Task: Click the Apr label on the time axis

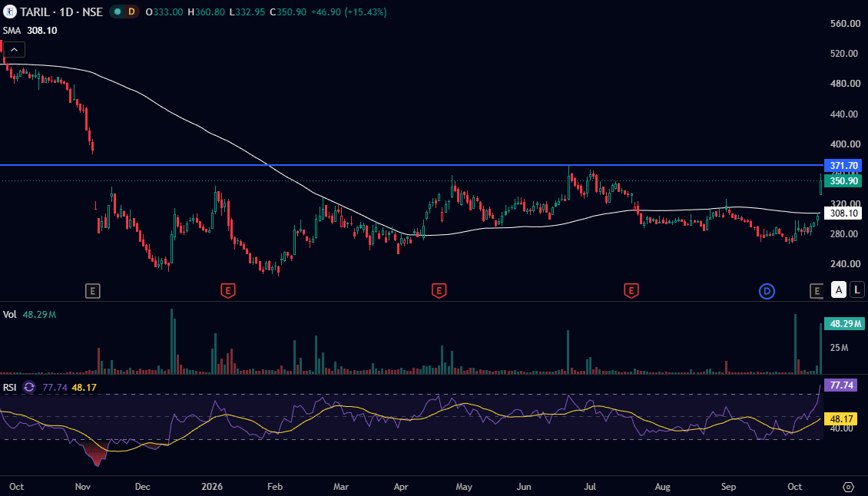Action: pos(401,487)
